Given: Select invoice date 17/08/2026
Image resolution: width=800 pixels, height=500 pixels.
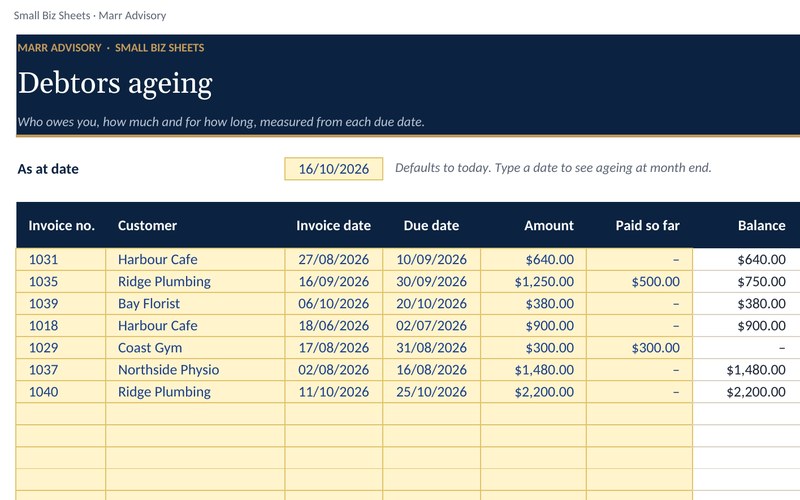Looking at the screenshot, I should [x=334, y=347].
